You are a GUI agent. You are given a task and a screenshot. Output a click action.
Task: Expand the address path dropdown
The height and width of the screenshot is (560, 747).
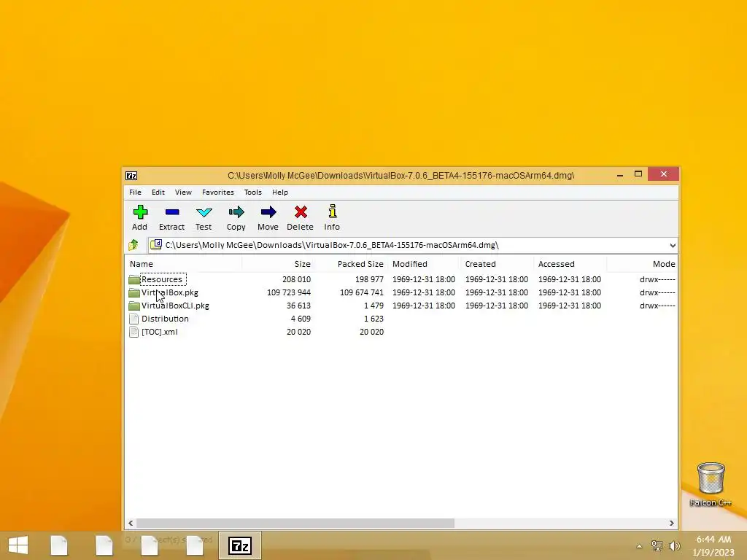click(672, 245)
